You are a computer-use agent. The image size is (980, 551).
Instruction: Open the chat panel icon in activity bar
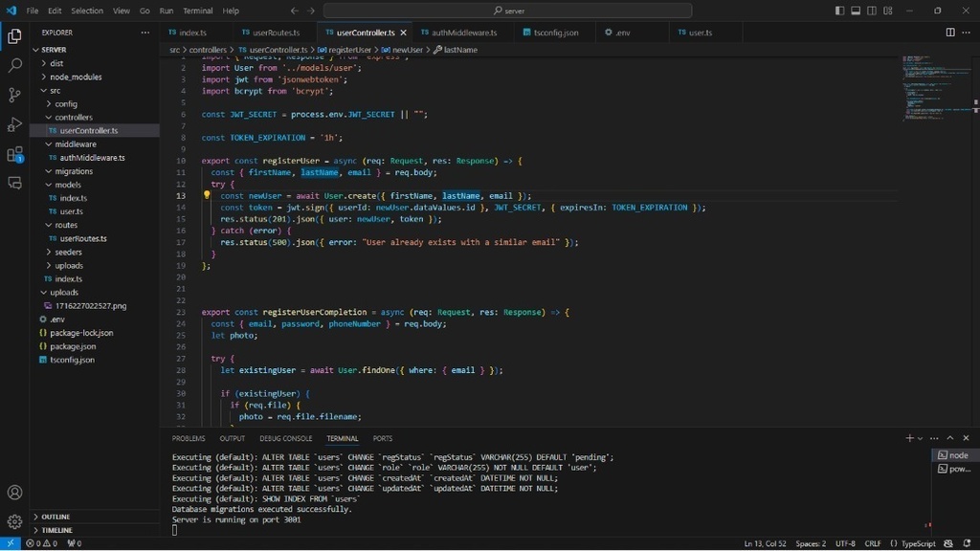pos(14,183)
